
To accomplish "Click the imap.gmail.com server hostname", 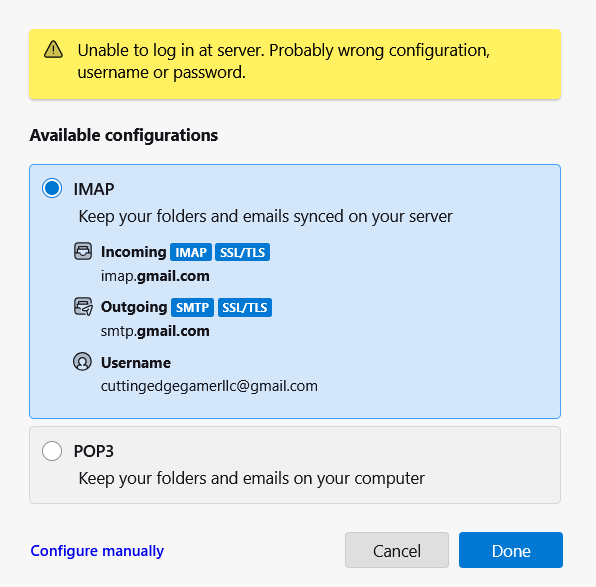I will (155, 276).
